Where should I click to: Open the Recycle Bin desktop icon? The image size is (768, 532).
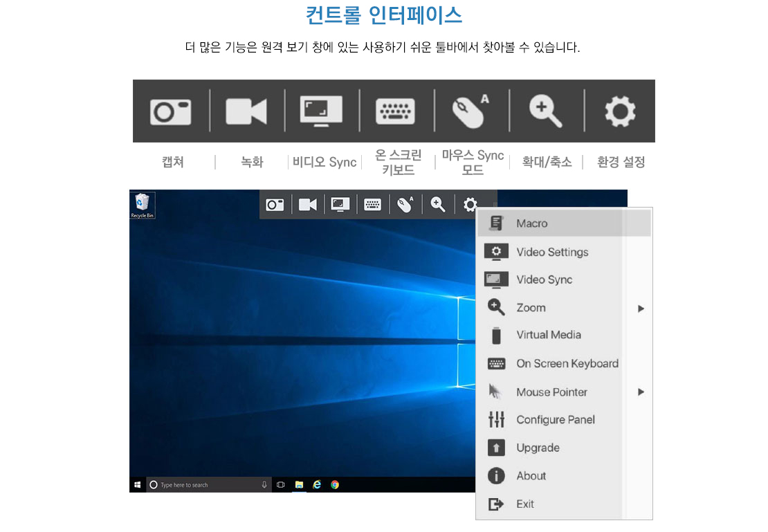point(142,205)
